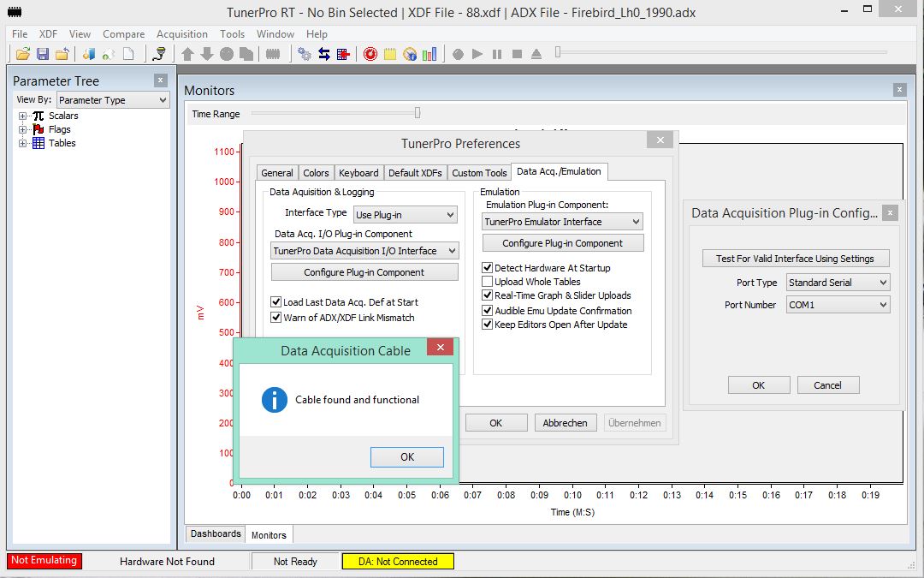The height and width of the screenshot is (578, 924).
Task: Click the gray circle icon after arrows
Action: point(226,54)
